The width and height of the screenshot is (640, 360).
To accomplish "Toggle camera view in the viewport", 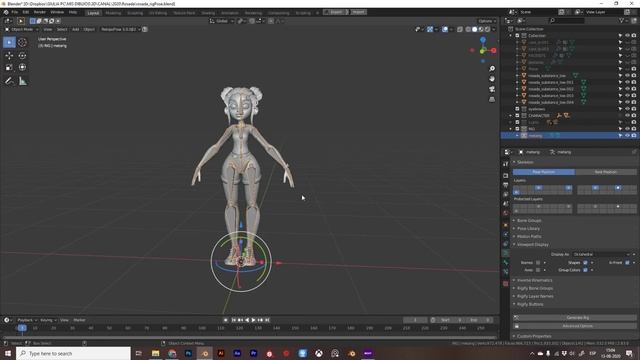I will pyautogui.click(x=492, y=89).
